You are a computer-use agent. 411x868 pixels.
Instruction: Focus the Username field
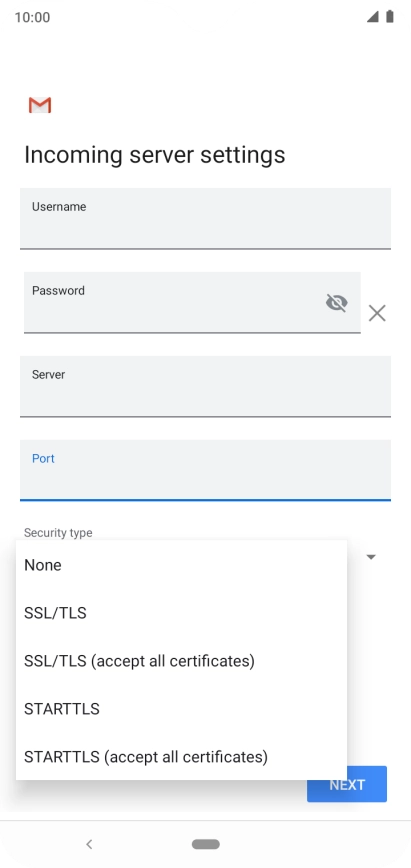click(206, 219)
